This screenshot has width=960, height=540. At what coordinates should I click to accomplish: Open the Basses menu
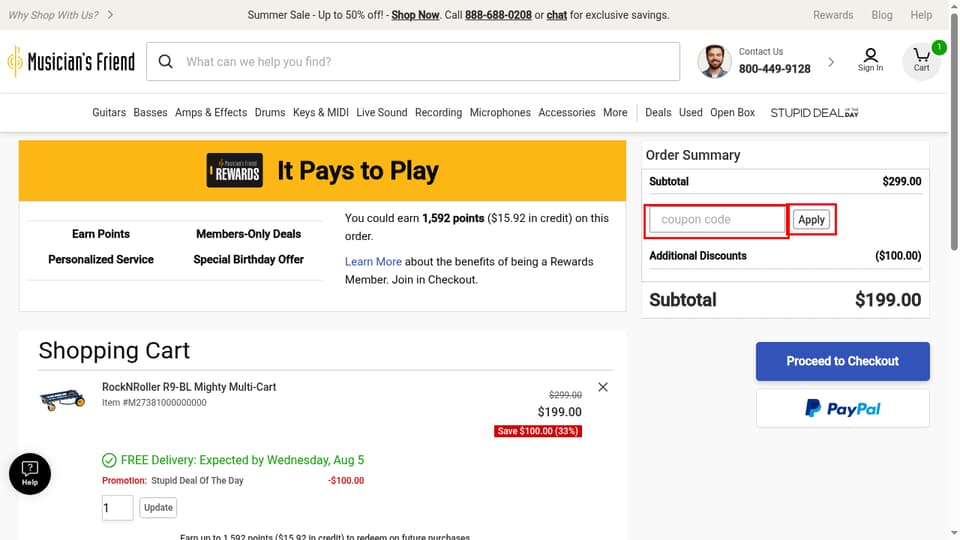(150, 113)
